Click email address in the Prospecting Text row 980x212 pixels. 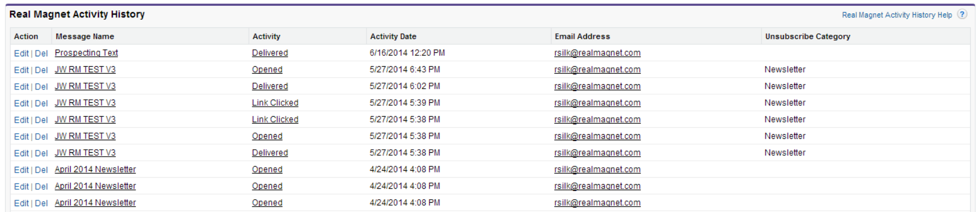pyautogui.click(x=597, y=53)
